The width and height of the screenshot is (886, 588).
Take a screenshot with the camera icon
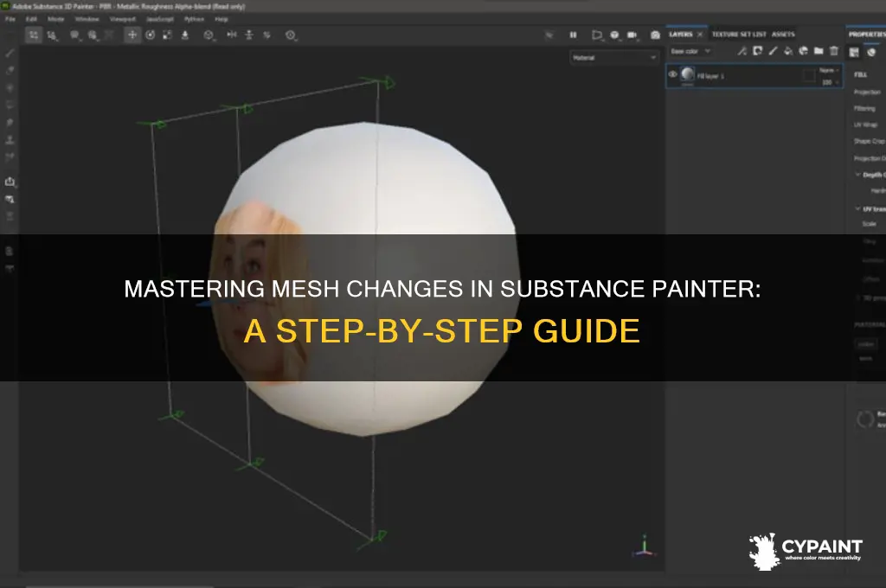655,35
